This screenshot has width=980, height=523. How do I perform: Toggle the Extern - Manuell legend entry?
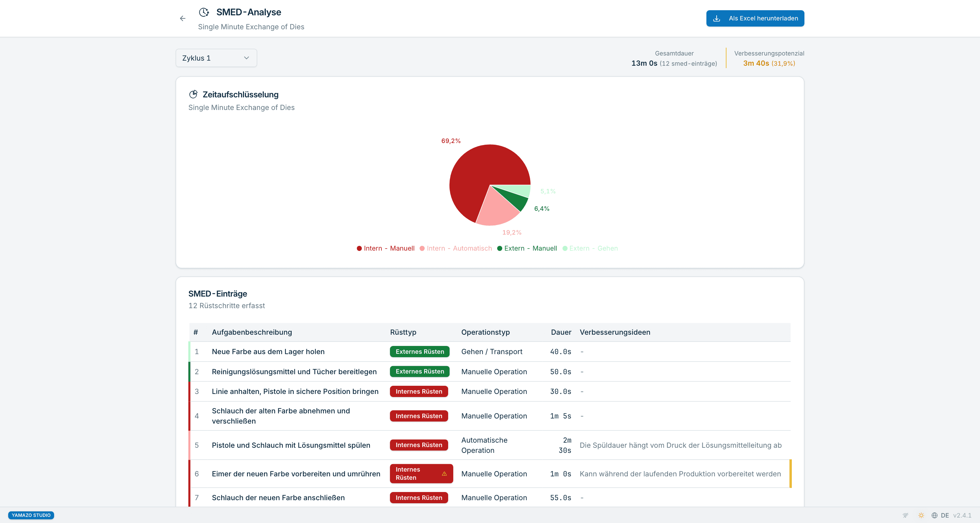click(x=527, y=248)
